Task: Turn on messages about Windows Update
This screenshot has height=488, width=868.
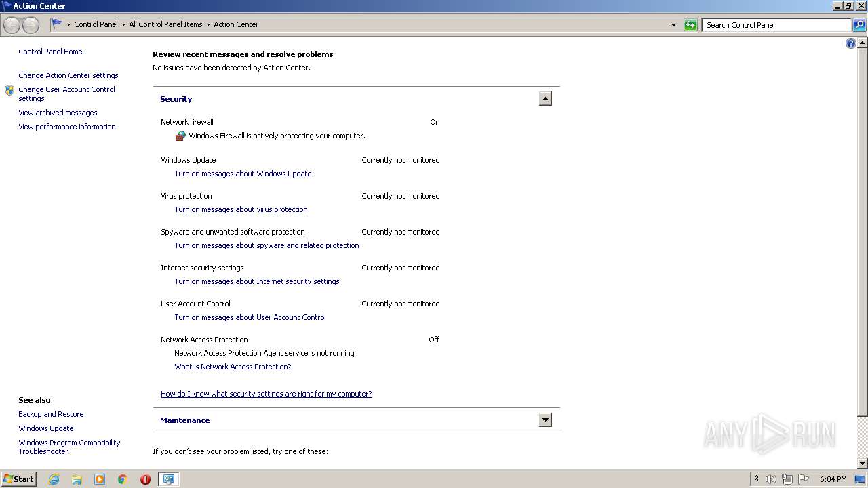Action: click(x=243, y=174)
